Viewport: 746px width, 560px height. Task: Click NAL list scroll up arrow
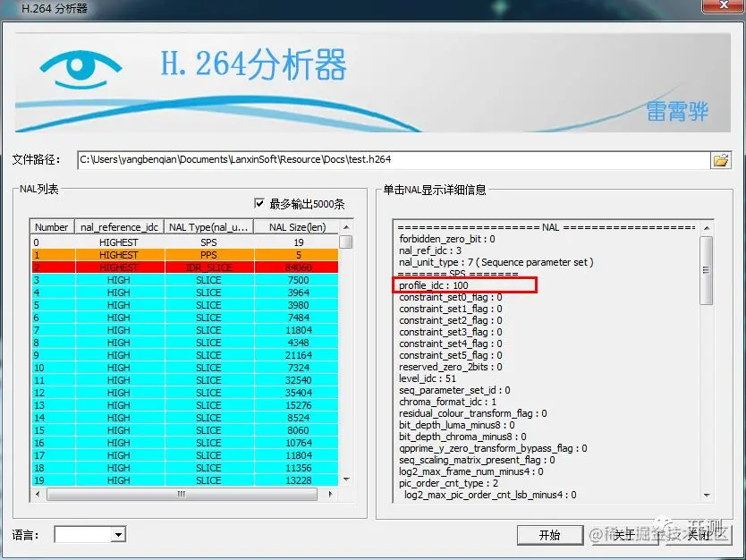tap(346, 227)
